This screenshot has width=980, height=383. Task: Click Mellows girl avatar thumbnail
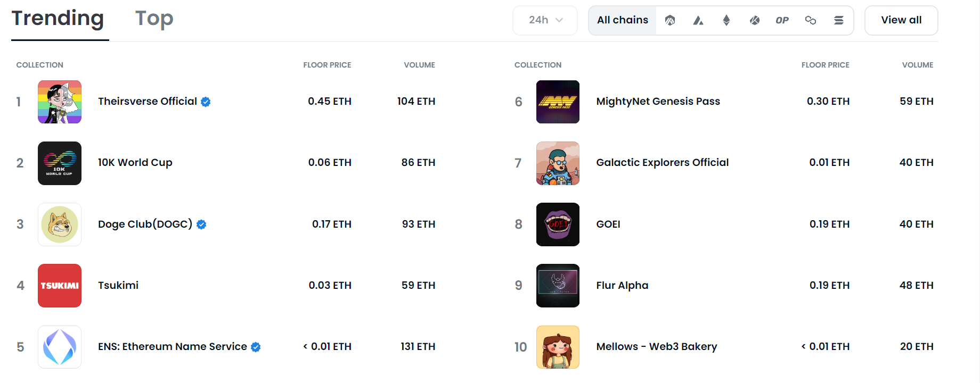(558, 347)
